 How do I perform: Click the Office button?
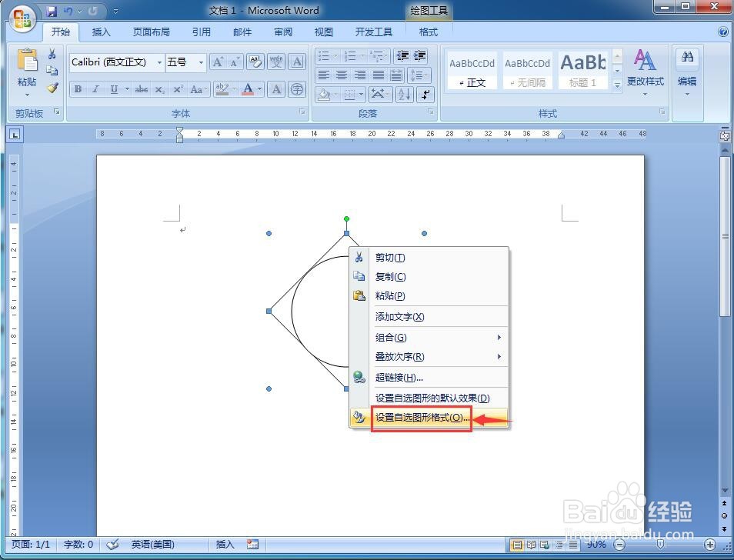[x=23, y=18]
